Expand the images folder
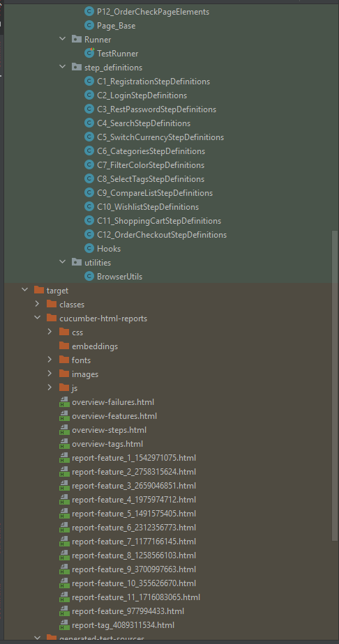 tap(50, 374)
